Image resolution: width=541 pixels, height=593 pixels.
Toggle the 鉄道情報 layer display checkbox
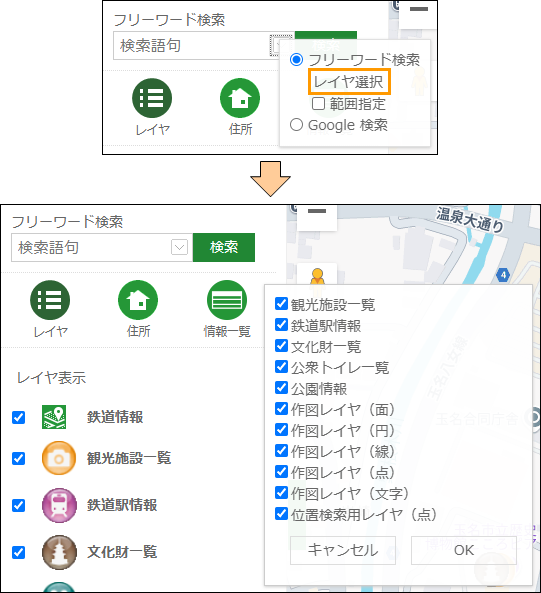(18, 418)
